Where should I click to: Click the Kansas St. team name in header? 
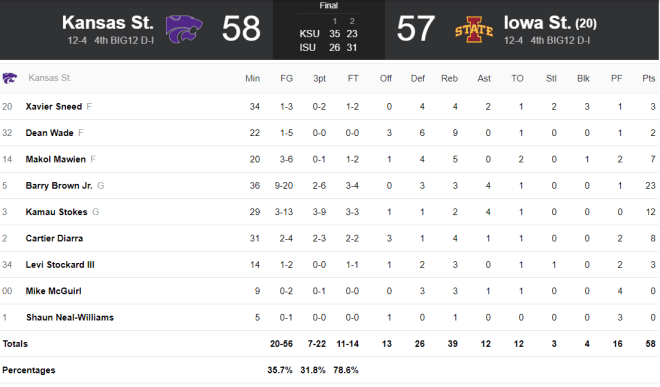click(108, 23)
